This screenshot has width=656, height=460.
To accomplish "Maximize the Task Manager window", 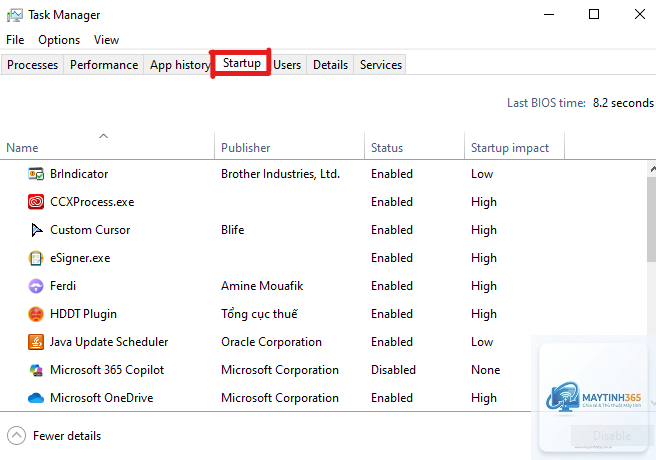I will coord(594,15).
